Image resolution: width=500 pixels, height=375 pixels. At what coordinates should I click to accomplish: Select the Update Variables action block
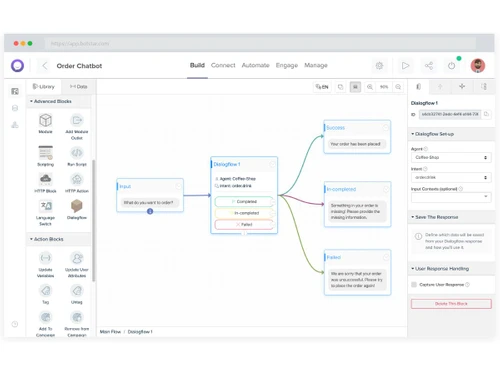coord(45,265)
